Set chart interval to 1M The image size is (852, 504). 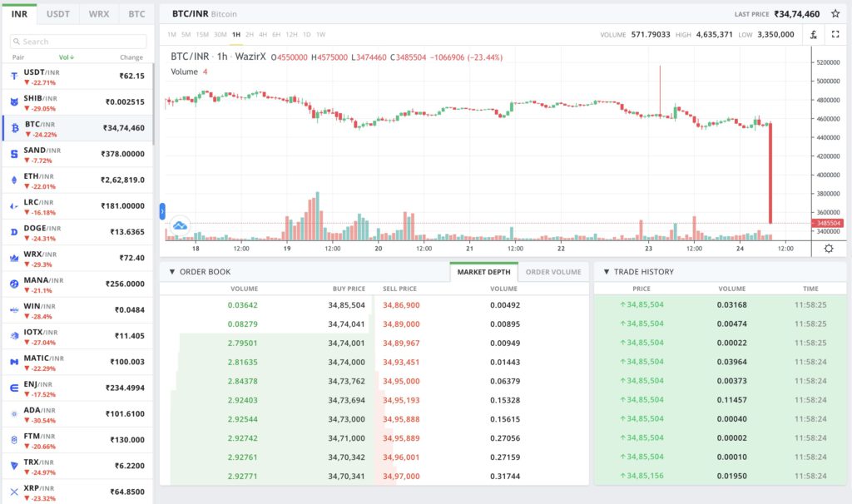point(171,35)
